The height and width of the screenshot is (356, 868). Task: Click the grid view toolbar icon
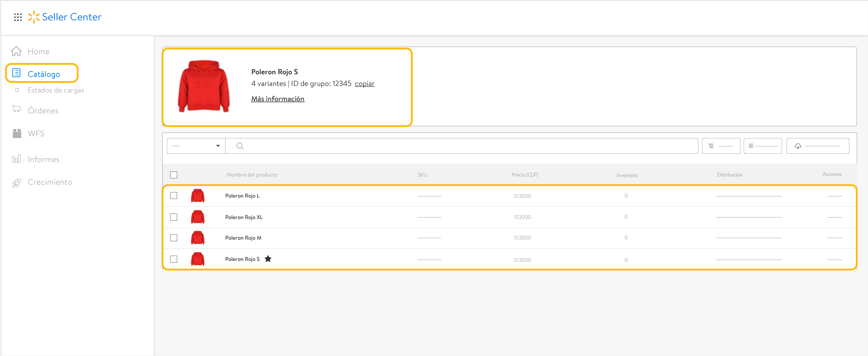point(751,146)
